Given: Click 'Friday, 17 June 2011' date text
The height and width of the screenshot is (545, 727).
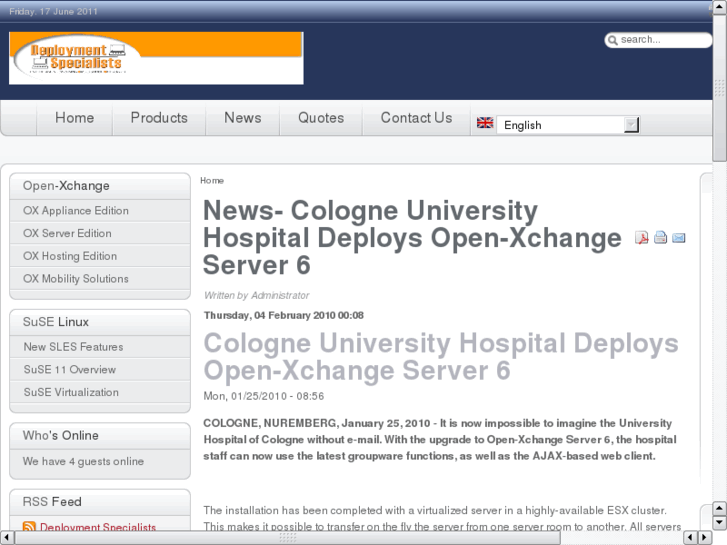Looking at the screenshot, I should [x=53, y=12].
